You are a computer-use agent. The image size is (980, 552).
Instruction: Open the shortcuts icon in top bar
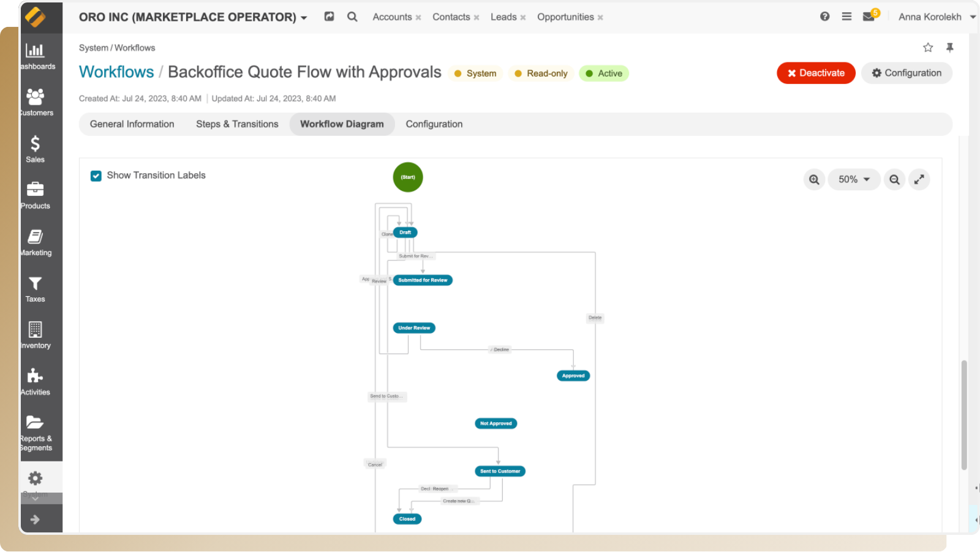click(330, 17)
